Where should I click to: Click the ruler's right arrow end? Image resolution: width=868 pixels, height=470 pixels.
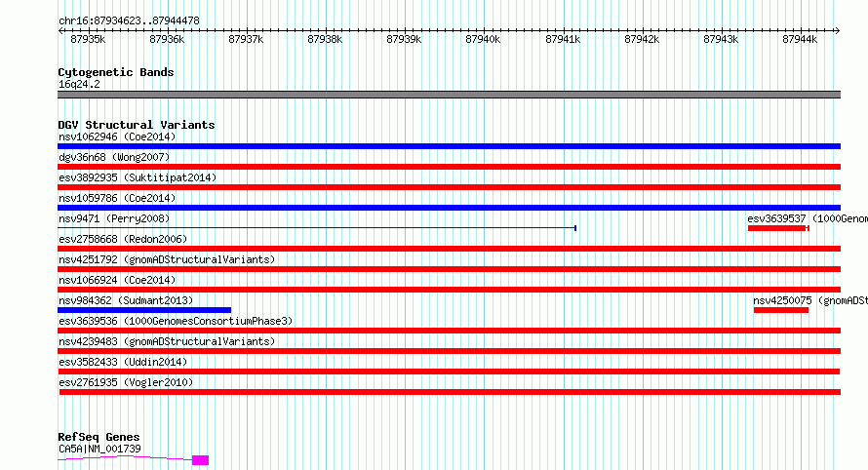[838, 30]
